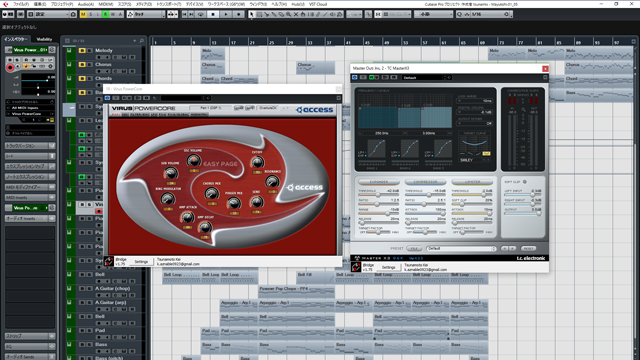Switch to the インスペクター tab
The height and width of the screenshot is (360, 640).
click(16, 39)
